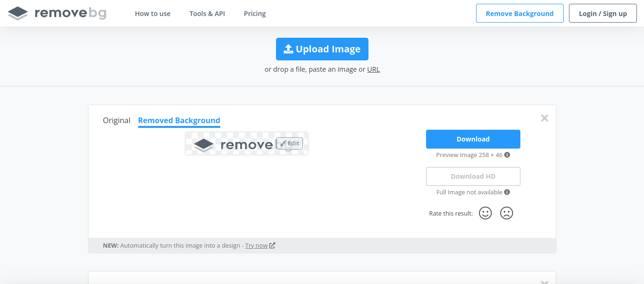
Task: Click the removed-background preview thumbnail
Action: point(246,143)
